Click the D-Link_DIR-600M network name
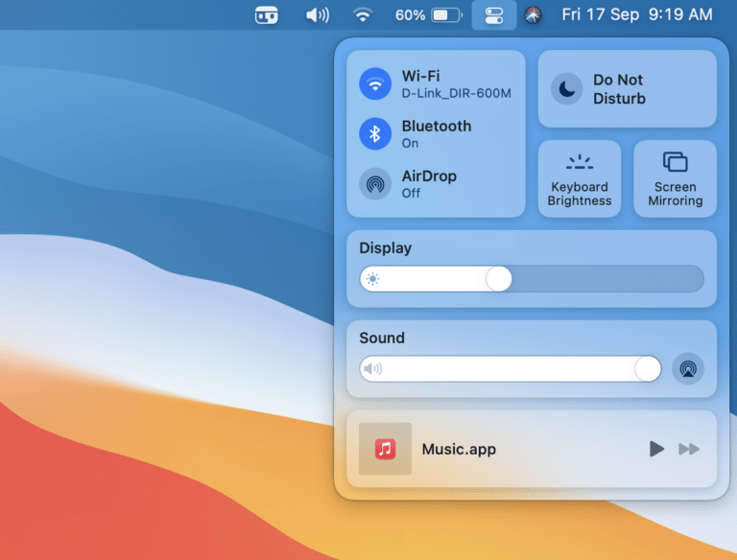 [457, 93]
